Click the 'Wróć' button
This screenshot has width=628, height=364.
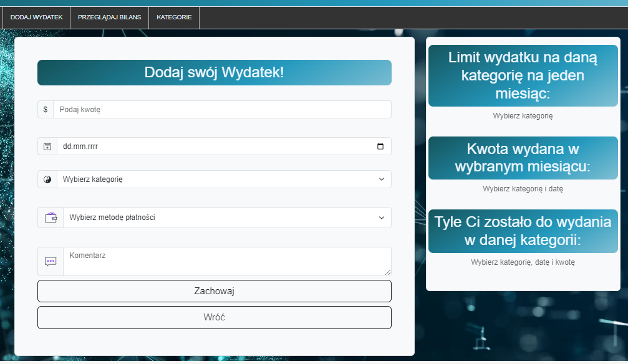(x=214, y=317)
